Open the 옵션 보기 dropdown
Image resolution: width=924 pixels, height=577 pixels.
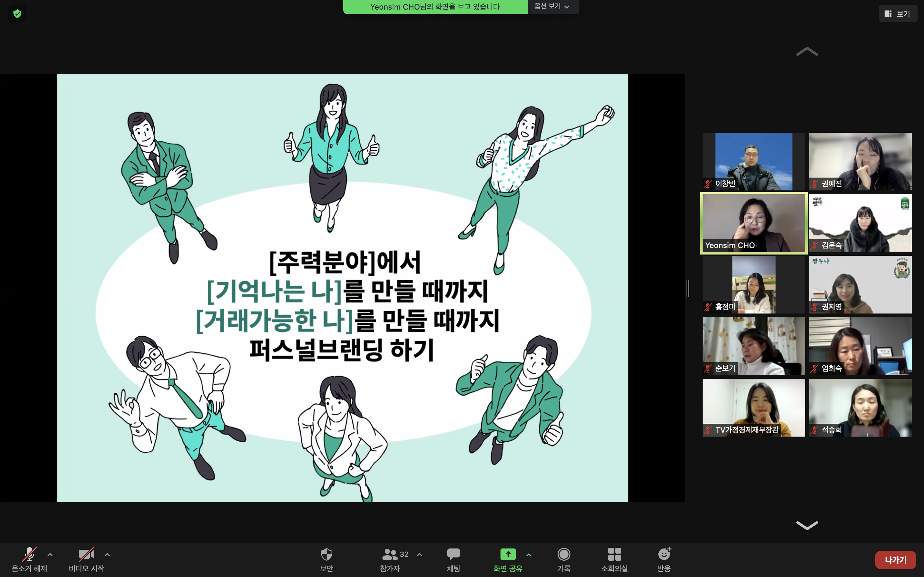[552, 6]
